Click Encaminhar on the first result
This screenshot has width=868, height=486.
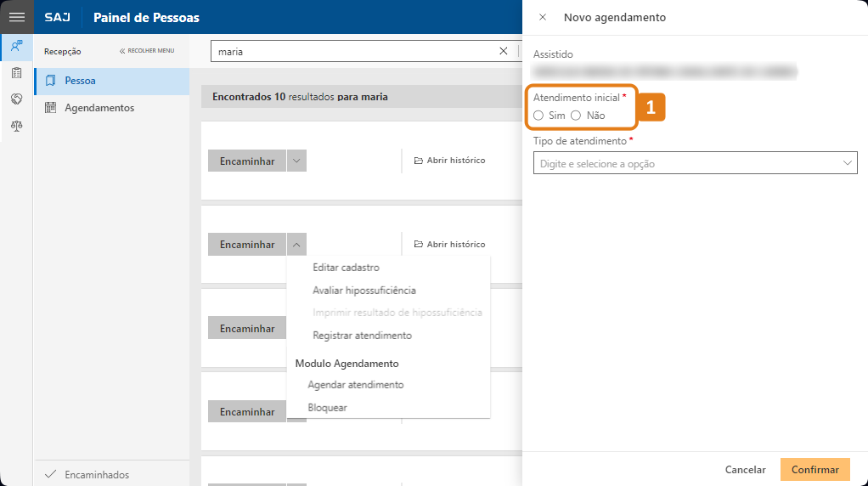click(247, 161)
